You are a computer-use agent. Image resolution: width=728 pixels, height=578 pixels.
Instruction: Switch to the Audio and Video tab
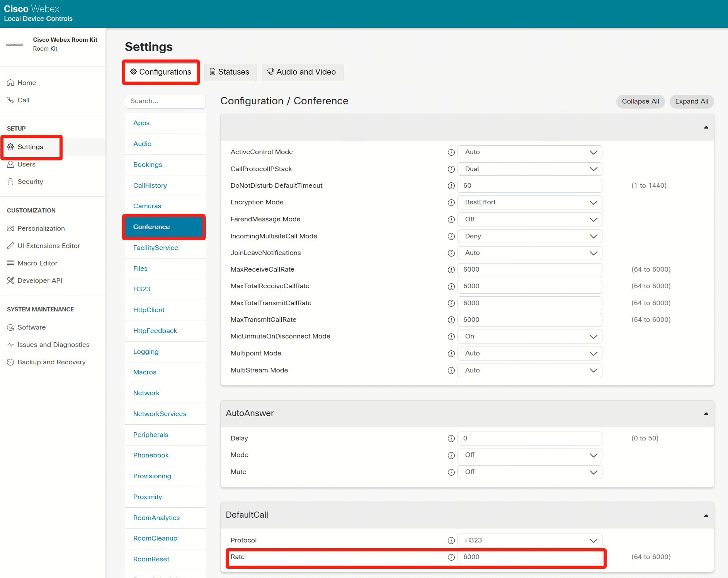302,72
